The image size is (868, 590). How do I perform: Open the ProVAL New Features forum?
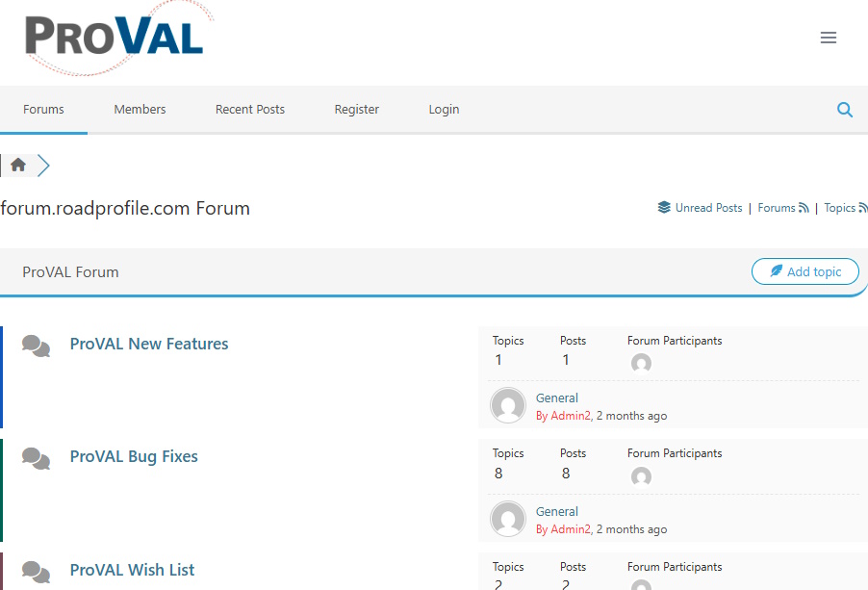149,344
